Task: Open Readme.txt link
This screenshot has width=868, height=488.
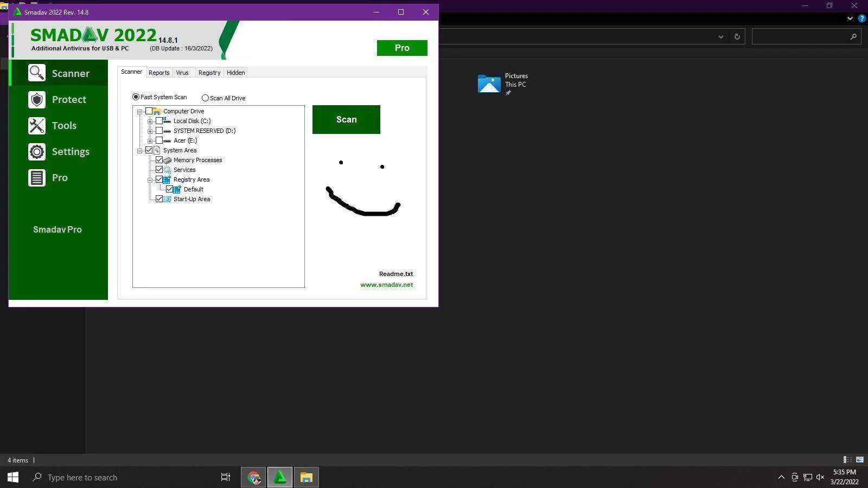Action: [396, 274]
